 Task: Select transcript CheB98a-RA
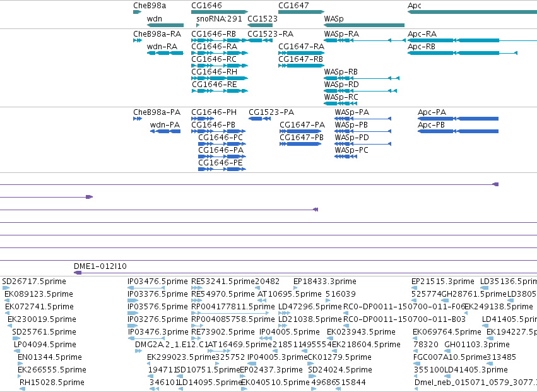coord(138,40)
